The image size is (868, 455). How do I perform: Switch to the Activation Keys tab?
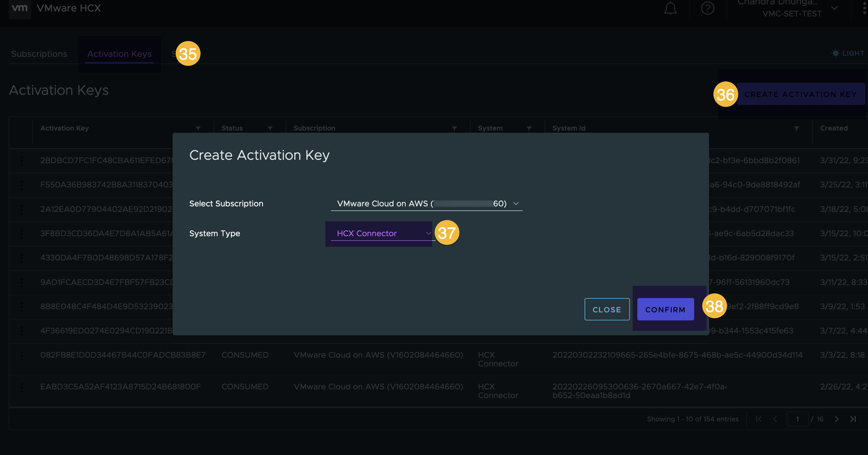(119, 53)
